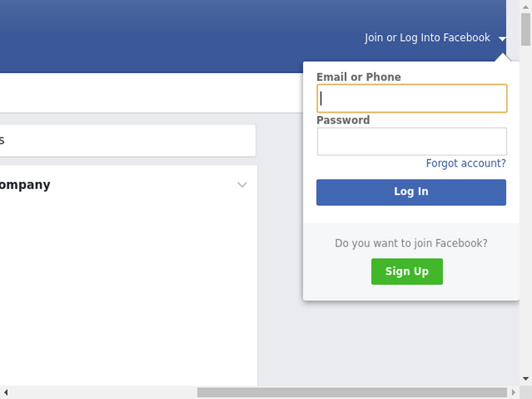
Task: Focus the Email or Phone input field
Action: (x=412, y=98)
